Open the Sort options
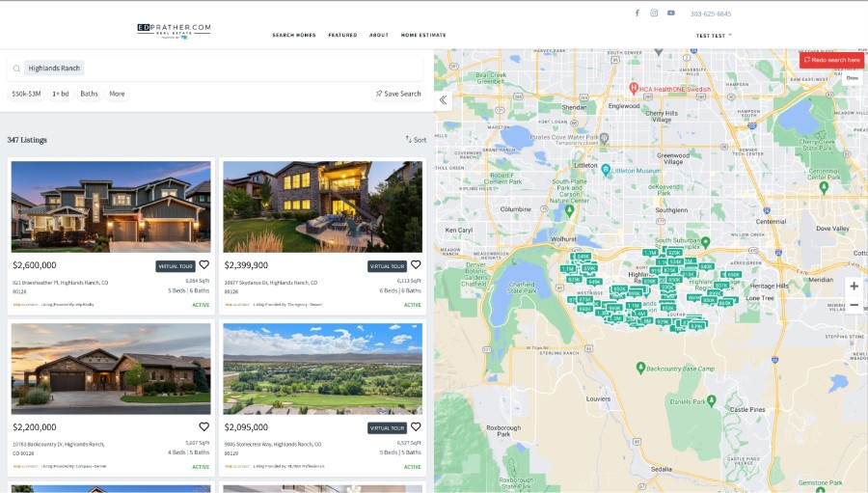 [416, 140]
